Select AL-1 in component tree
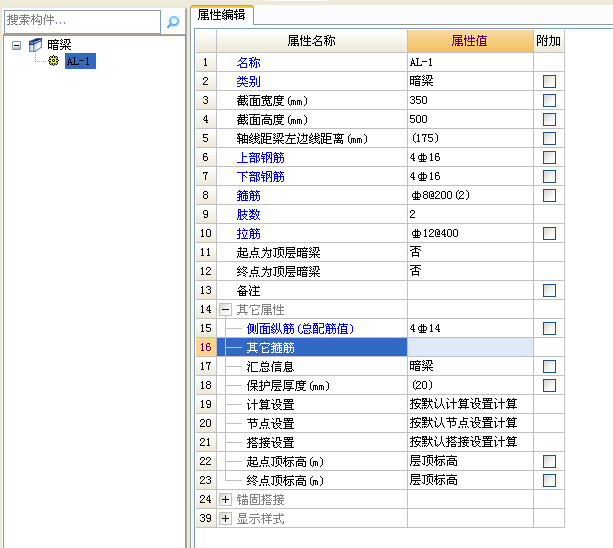Screen dimensions: 613x548 tap(80, 62)
